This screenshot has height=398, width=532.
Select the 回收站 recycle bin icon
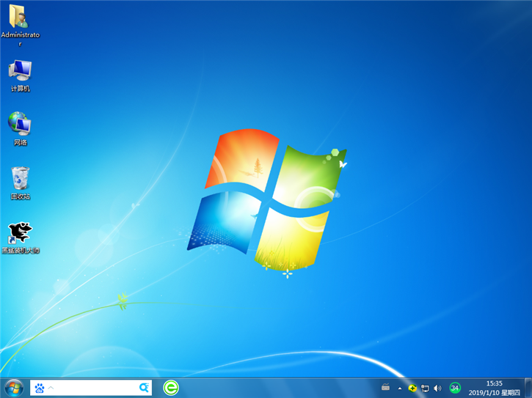[20, 178]
